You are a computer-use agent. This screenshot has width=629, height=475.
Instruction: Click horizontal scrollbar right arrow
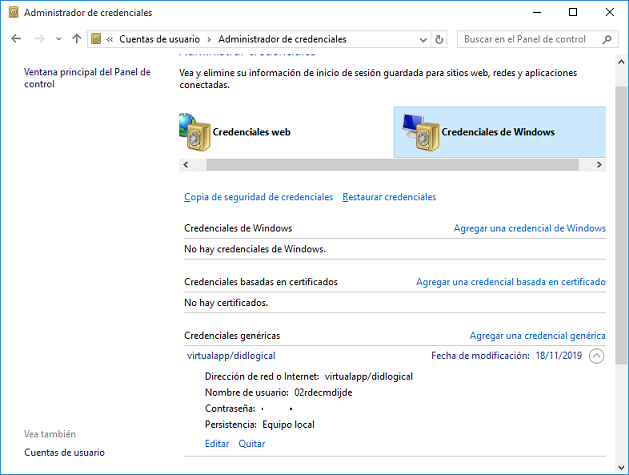[599, 164]
